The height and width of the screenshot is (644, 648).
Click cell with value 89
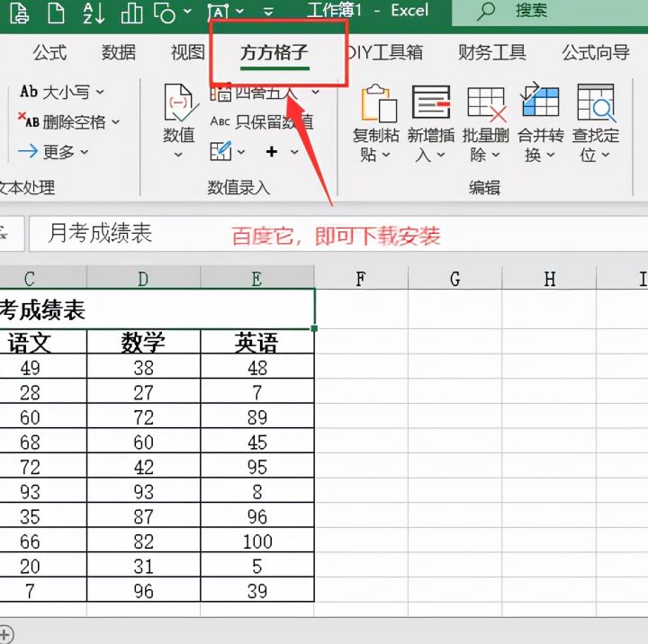pos(257,416)
